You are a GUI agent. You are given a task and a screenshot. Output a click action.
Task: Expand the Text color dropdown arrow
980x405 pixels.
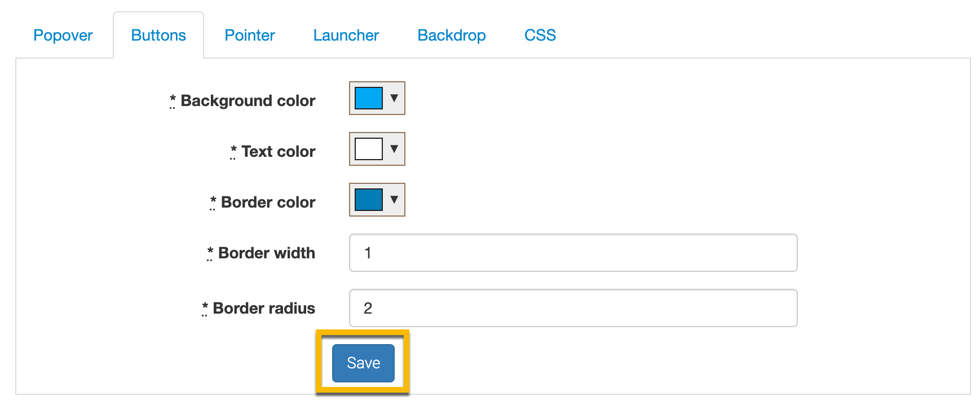click(x=394, y=149)
